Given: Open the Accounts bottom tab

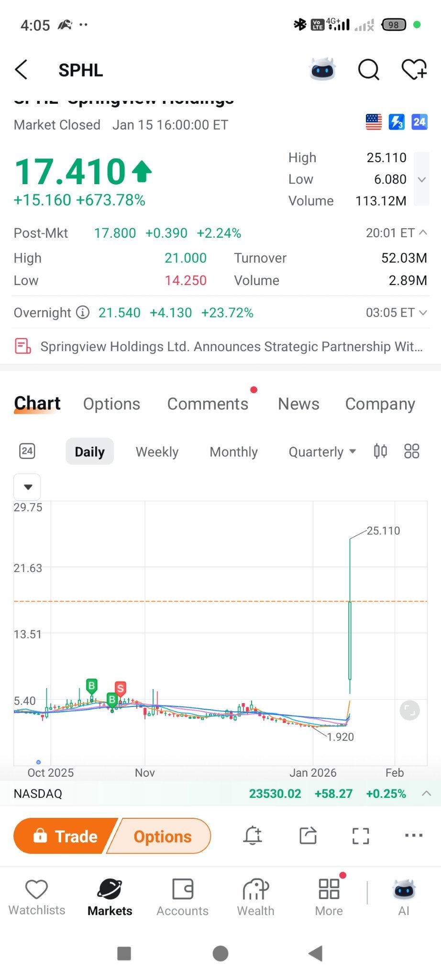Looking at the screenshot, I should [183, 897].
